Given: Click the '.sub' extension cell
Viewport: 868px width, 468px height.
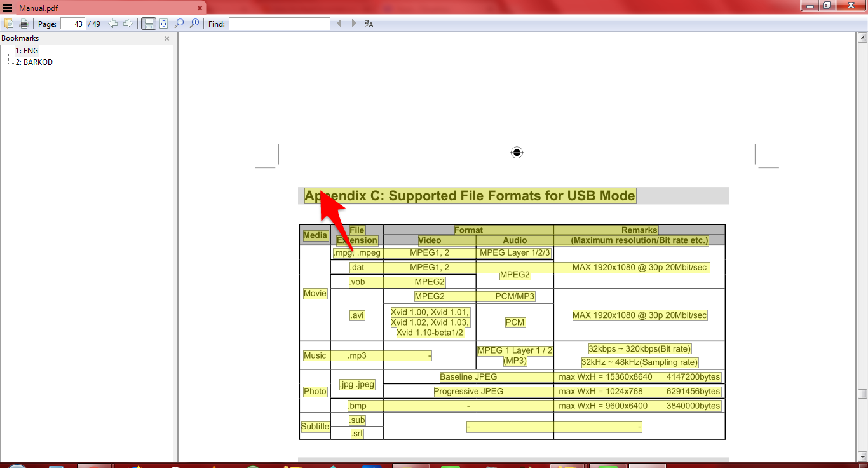Looking at the screenshot, I should click(x=357, y=420).
